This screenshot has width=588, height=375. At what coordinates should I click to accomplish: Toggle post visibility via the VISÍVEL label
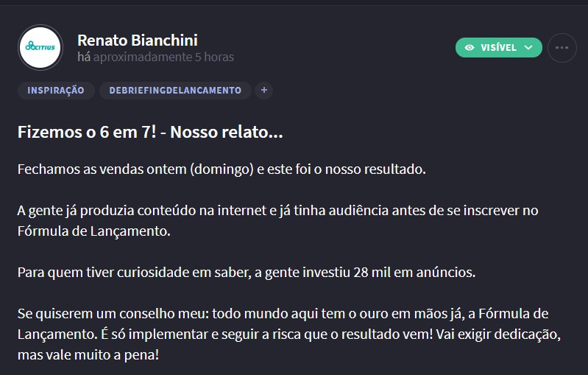[498, 48]
